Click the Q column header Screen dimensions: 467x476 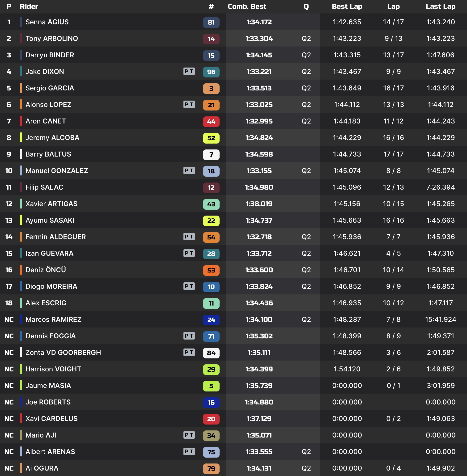pos(306,7)
